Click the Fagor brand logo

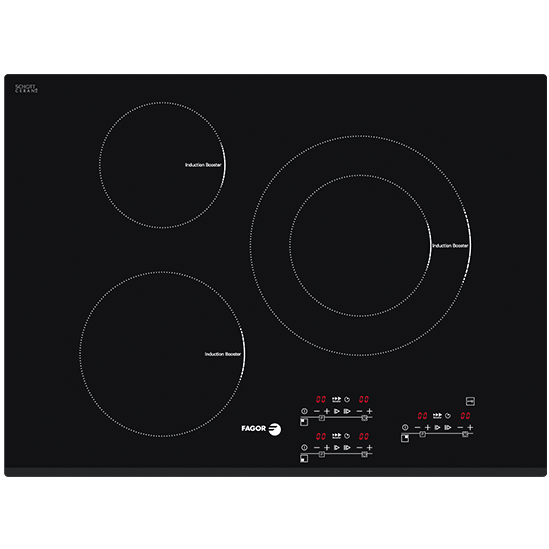tap(261, 429)
